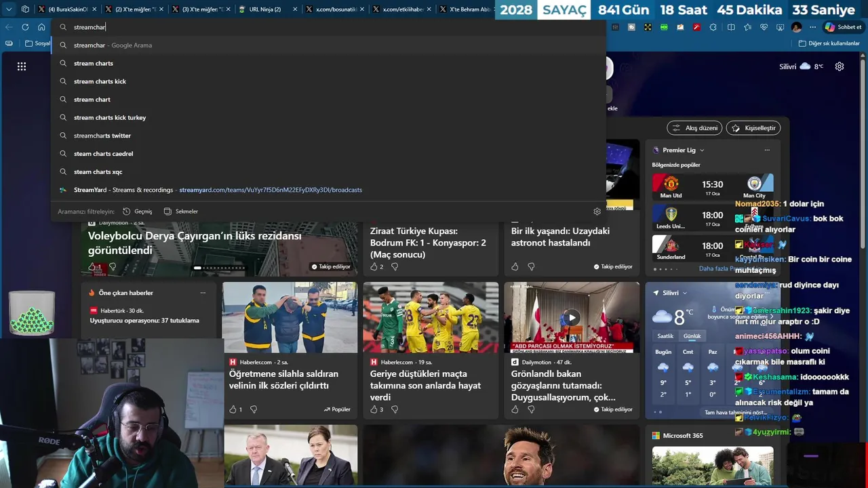This screenshot has width=868, height=488.
Task: Select the 'steam charts caedrel' suggestion
Action: 329,153
